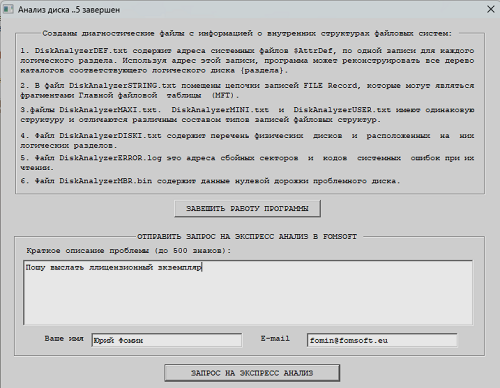Viewport: 500px width, 388px height.
Task: Click the 'Краткое описание проблемы' label
Action: [x=129, y=251]
